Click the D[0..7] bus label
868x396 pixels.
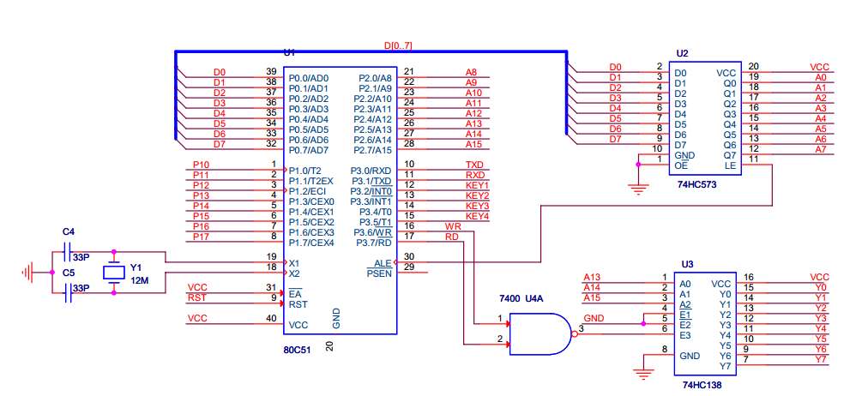tap(398, 45)
